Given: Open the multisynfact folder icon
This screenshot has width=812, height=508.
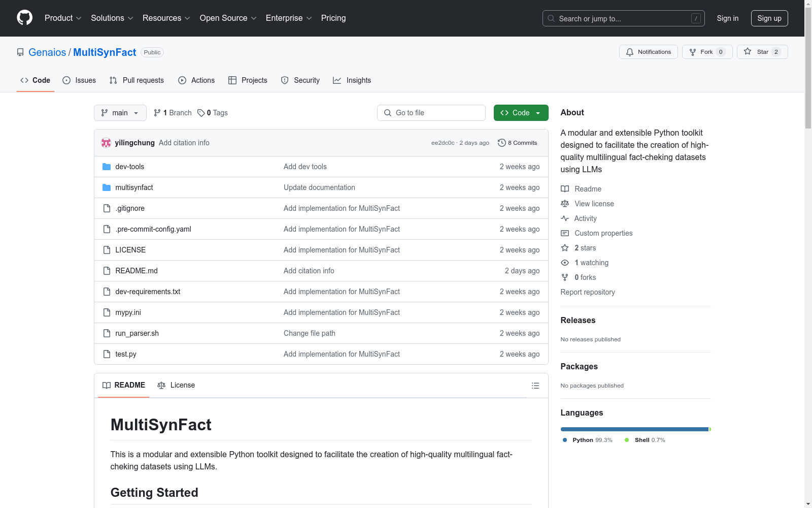Looking at the screenshot, I should pyautogui.click(x=107, y=187).
